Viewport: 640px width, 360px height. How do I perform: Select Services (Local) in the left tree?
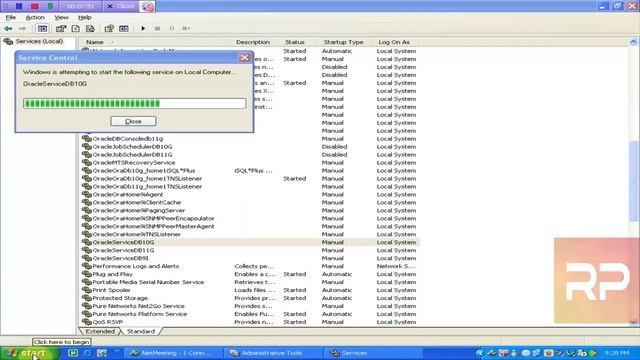[x=34, y=41]
